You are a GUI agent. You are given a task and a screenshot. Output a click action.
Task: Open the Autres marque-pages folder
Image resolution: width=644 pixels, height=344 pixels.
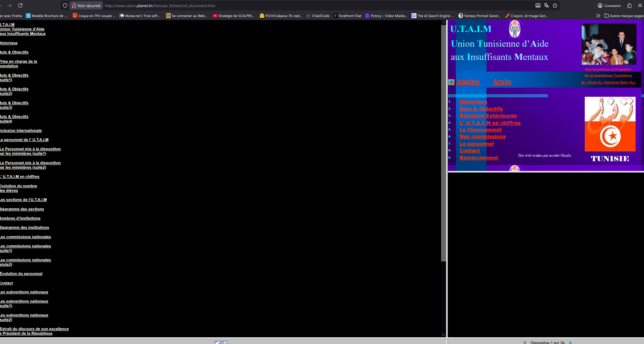pyautogui.click(x=624, y=16)
